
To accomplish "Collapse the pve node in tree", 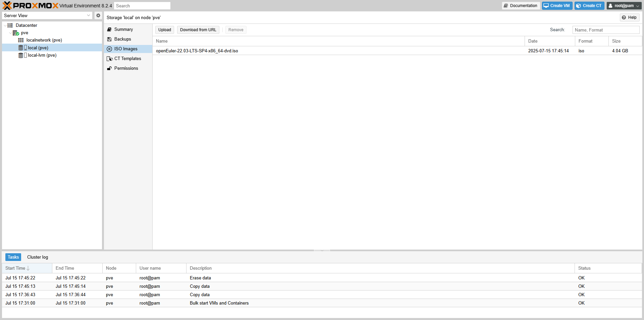I will [10, 33].
